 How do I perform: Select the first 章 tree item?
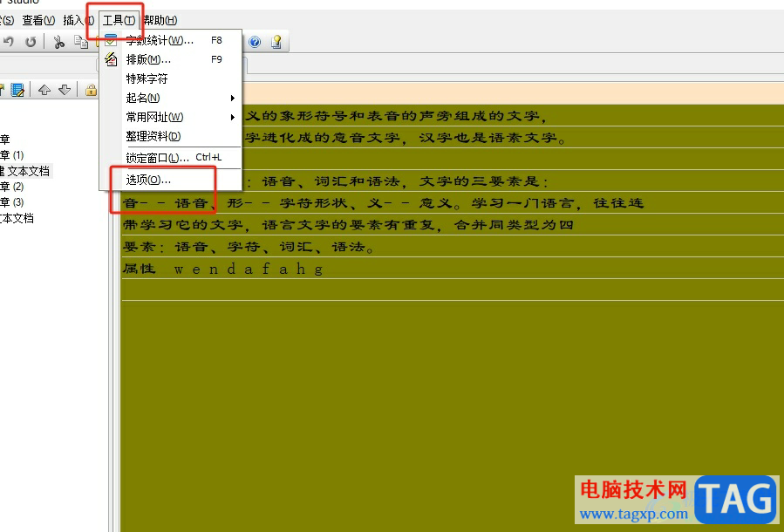(5, 139)
